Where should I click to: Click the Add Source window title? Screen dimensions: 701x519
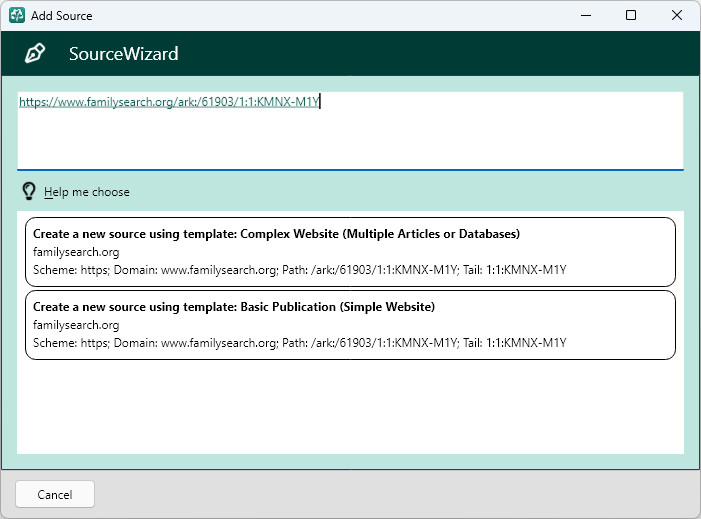[x=62, y=16]
